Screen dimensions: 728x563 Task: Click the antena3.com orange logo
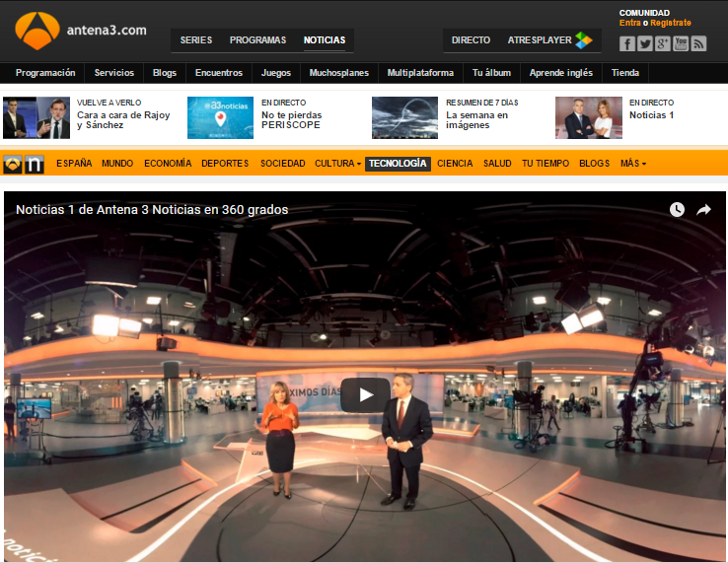coord(37,31)
